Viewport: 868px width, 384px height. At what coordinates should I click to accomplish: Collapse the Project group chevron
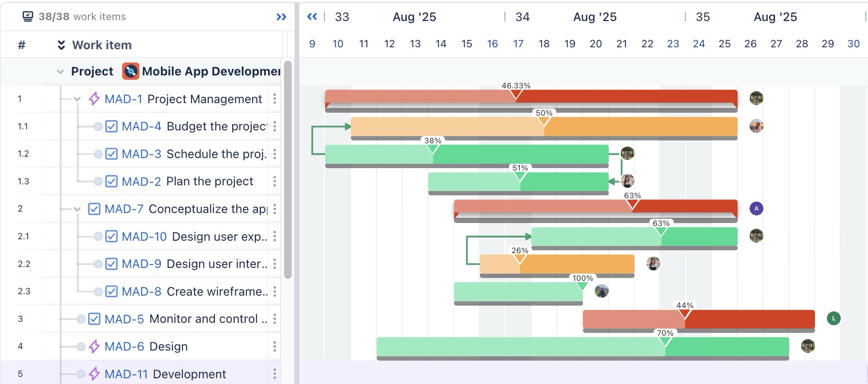click(x=60, y=72)
